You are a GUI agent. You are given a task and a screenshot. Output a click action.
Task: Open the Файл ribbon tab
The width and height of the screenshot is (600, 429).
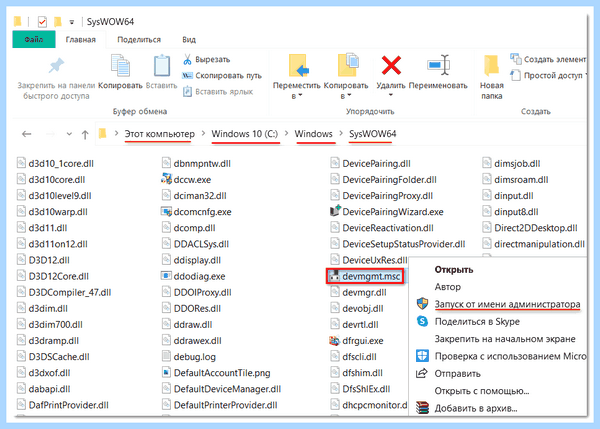(x=34, y=39)
